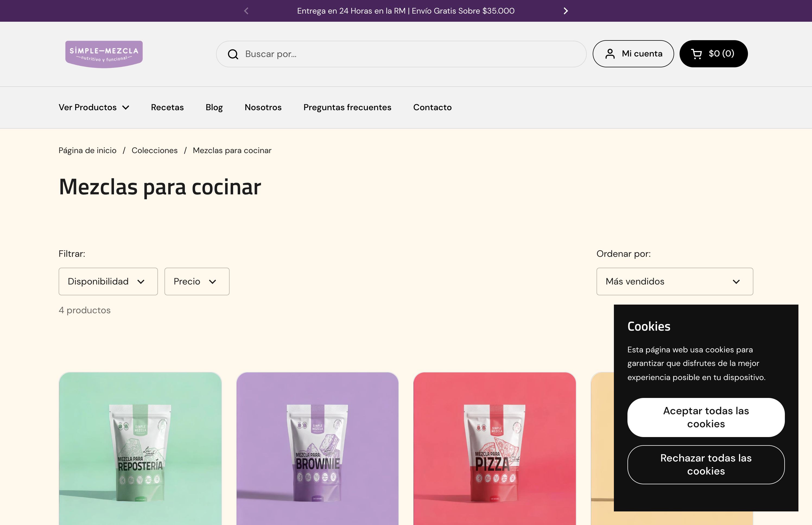Click the left arrow on the announcement banner
This screenshot has width=812, height=525.
(246, 11)
